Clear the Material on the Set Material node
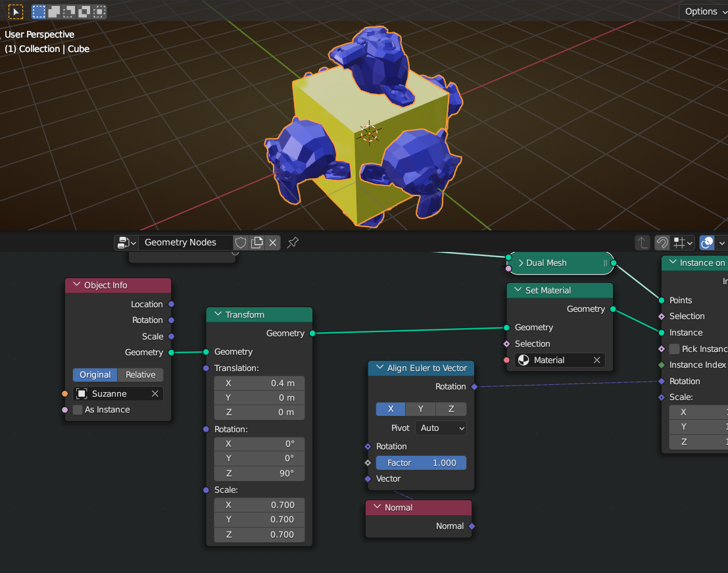Image resolution: width=728 pixels, height=573 pixels. (596, 360)
